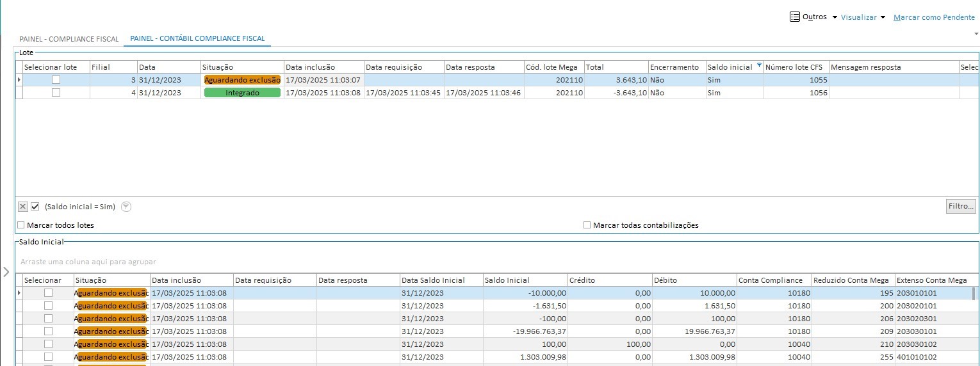Click Cód. lote Mega column header
The height and width of the screenshot is (366, 980).
click(x=554, y=67)
